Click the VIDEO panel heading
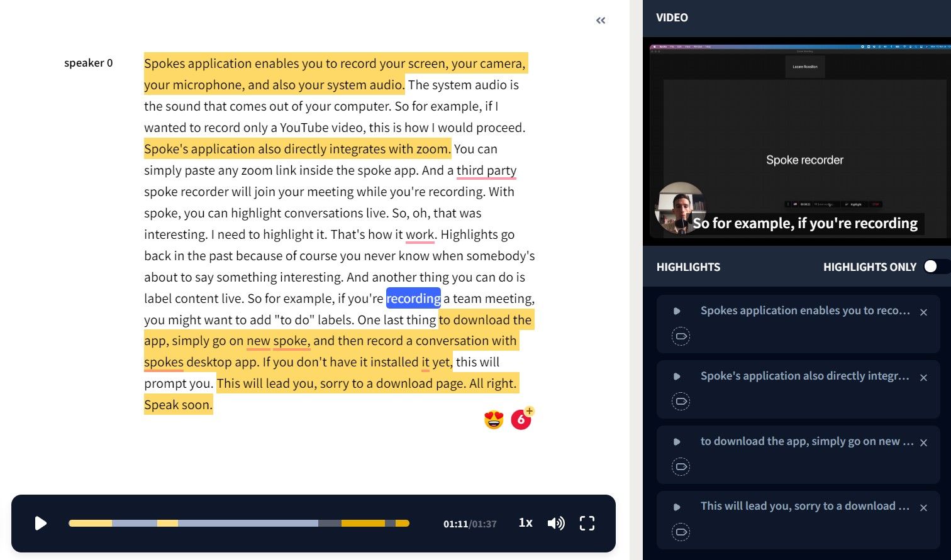Viewport: 951px width, 560px height. pyautogui.click(x=672, y=18)
